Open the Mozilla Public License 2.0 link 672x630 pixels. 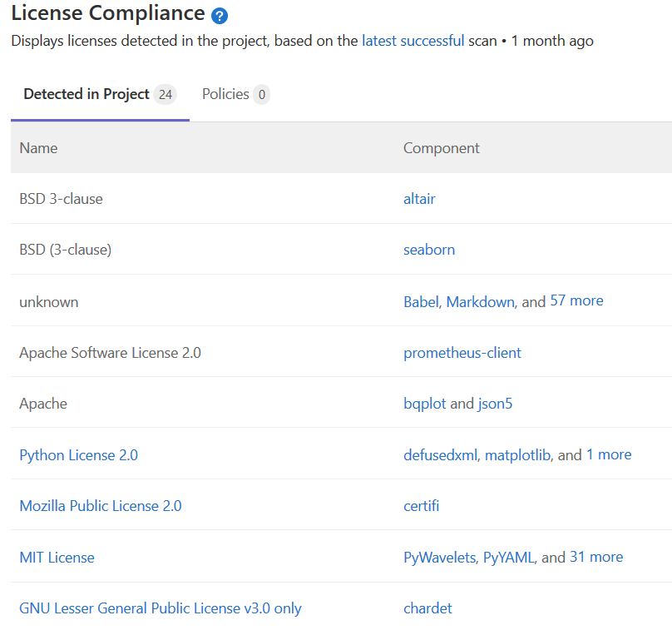click(100, 506)
